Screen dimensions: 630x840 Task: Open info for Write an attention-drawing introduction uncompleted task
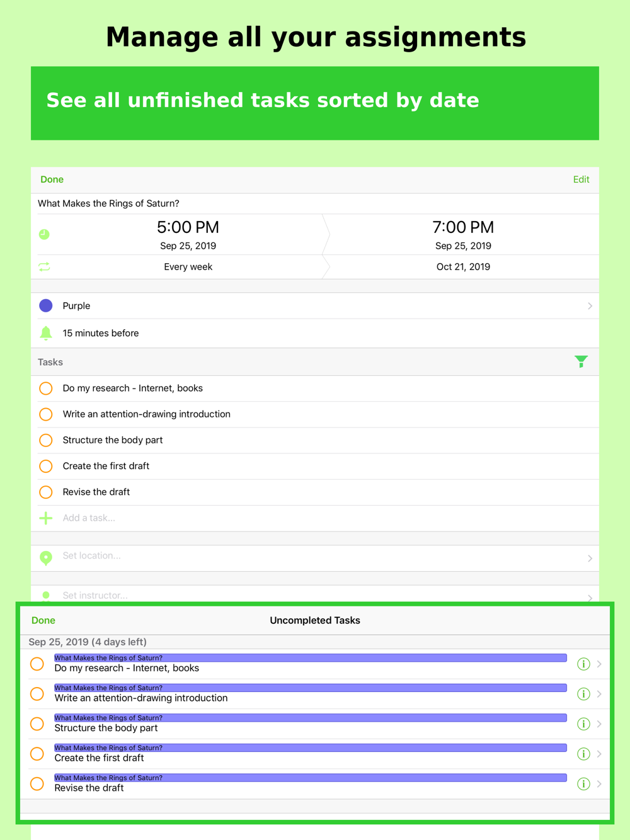(x=583, y=694)
